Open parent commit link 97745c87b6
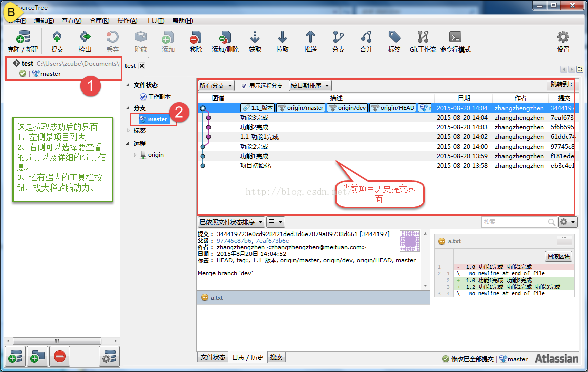 [x=234, y=241]
